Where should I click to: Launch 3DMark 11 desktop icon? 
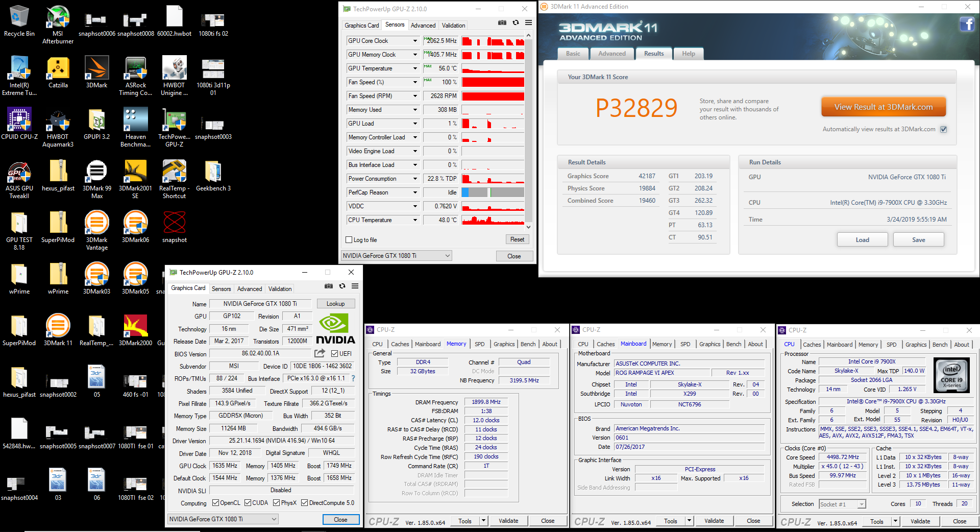58,330
